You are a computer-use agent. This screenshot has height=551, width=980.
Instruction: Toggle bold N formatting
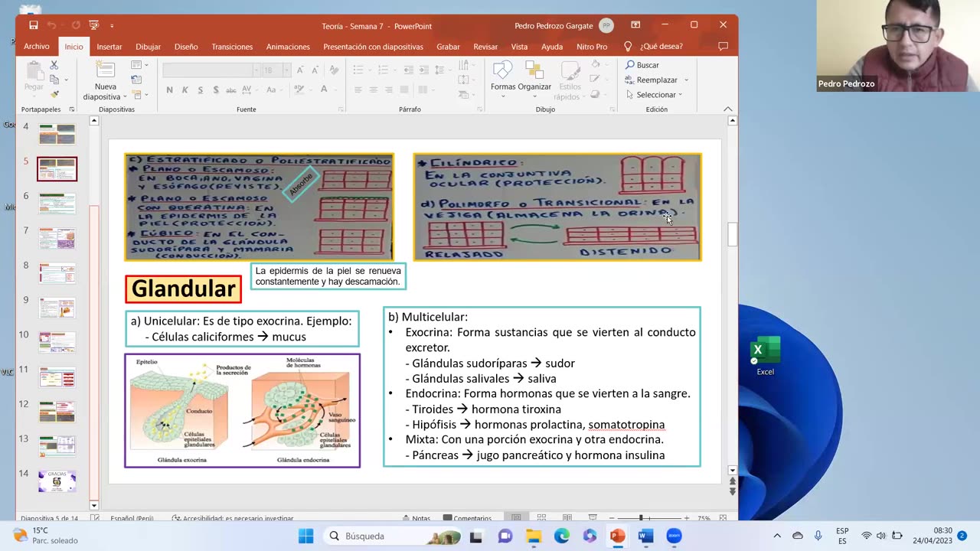[x=169, y=90]
